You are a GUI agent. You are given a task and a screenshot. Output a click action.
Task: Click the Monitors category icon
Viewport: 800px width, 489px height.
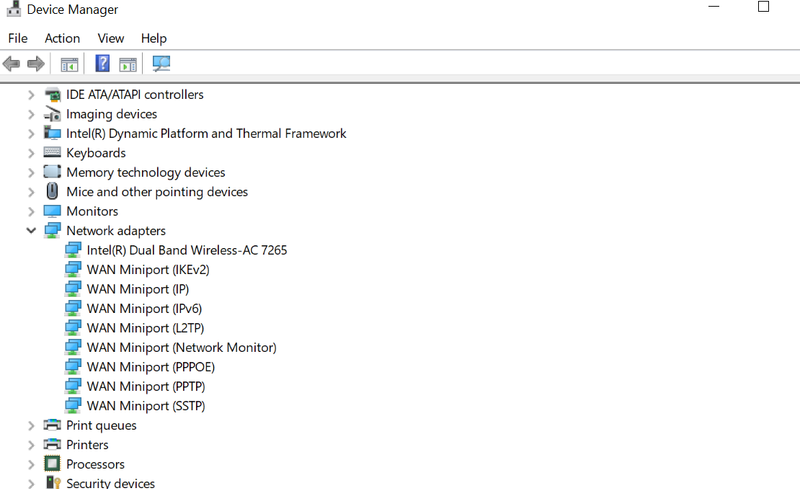(x=52, y=211)
